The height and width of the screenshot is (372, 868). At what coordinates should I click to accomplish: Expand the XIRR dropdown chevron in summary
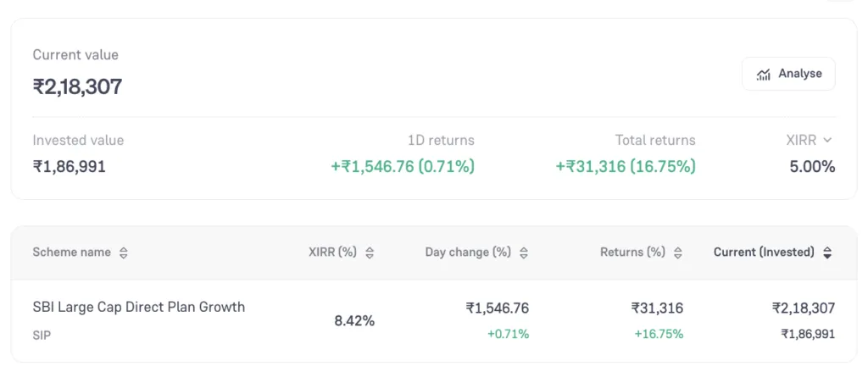pos(828,141)
